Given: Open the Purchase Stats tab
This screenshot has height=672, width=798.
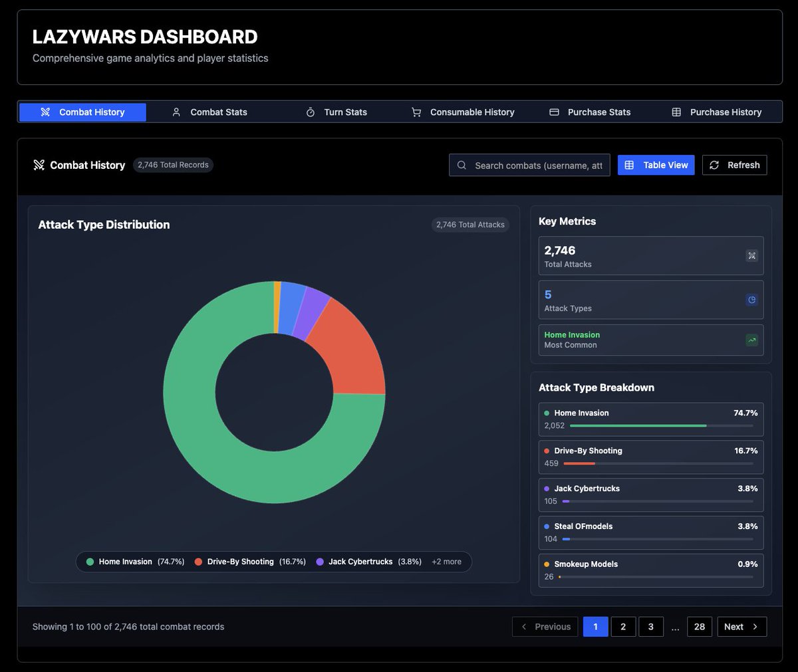Looking at the screenshot, I should click(x=590, y=112).
